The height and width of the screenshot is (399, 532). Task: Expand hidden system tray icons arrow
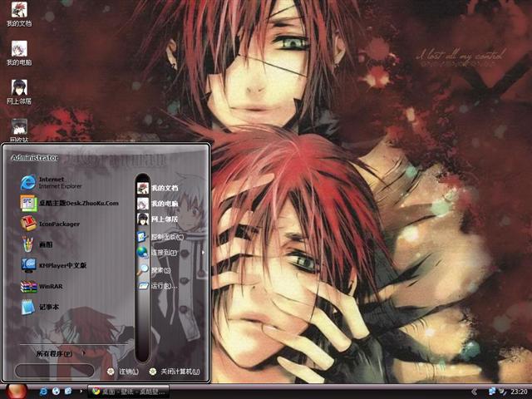point(475,392)
